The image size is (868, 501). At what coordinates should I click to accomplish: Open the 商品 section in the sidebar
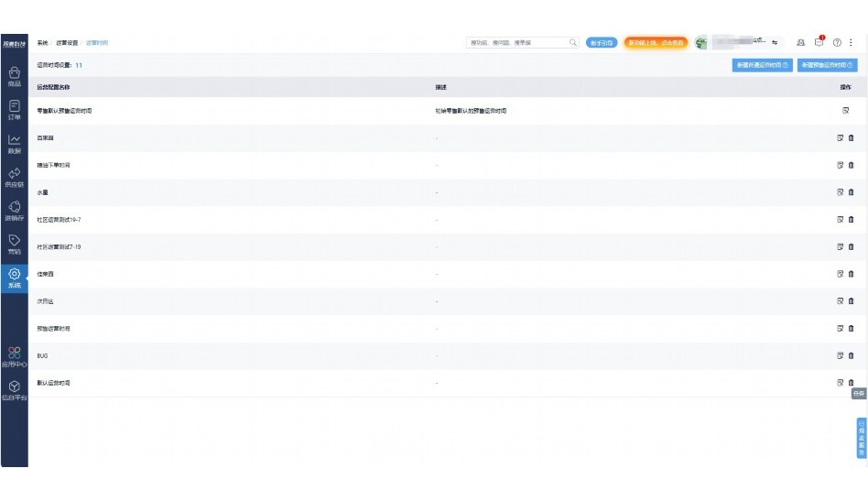tap(14, 76)
